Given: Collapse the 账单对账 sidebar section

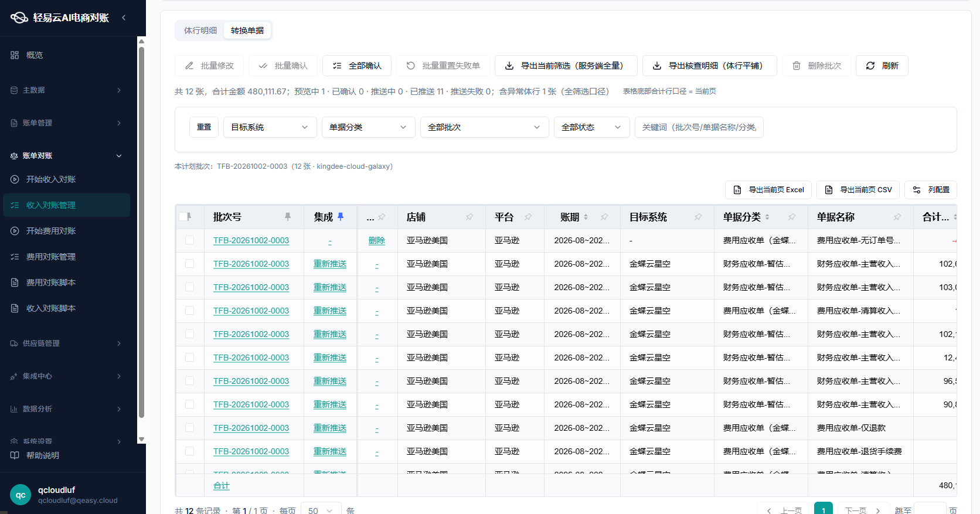Looking at the screenshot, I should 66,156.
